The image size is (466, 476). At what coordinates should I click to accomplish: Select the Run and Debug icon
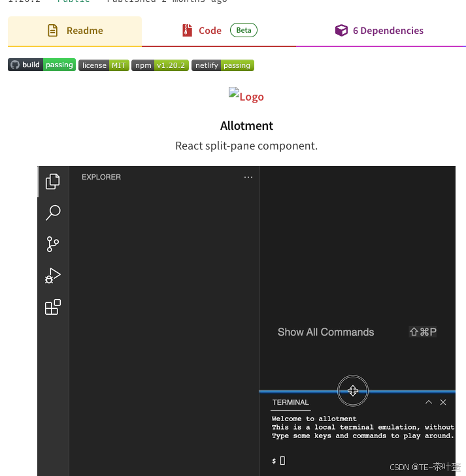[53, 276]
